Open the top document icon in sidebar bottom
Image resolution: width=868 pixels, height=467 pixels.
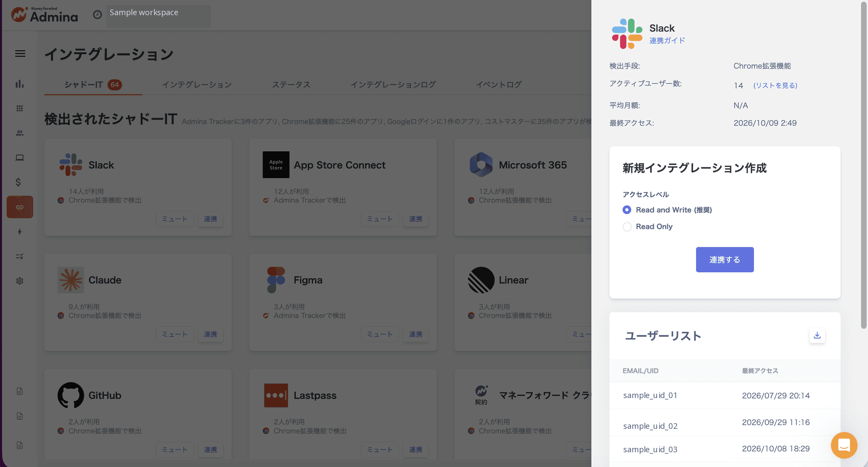click(x=20, y=391)
